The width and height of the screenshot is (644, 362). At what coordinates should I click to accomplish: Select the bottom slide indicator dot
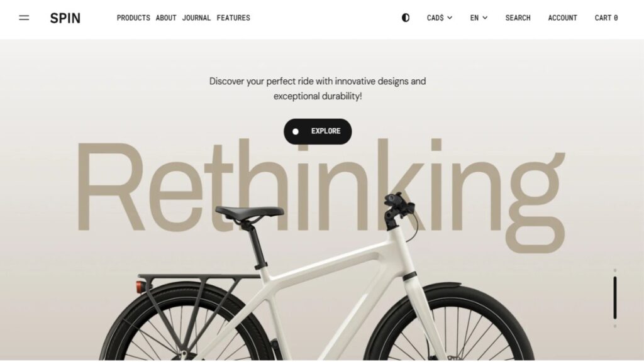click(615, 326)
